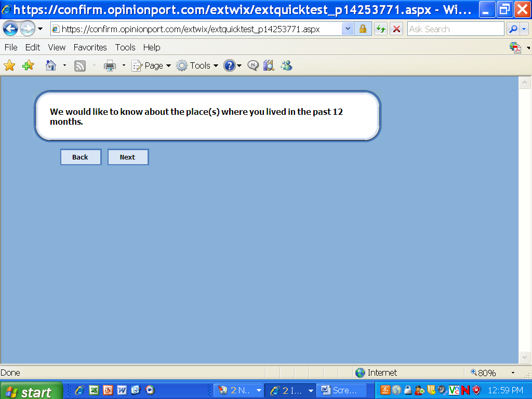
Task: Click the red shield tray icon
Action: pyautogui.click(x=477, y=390)
